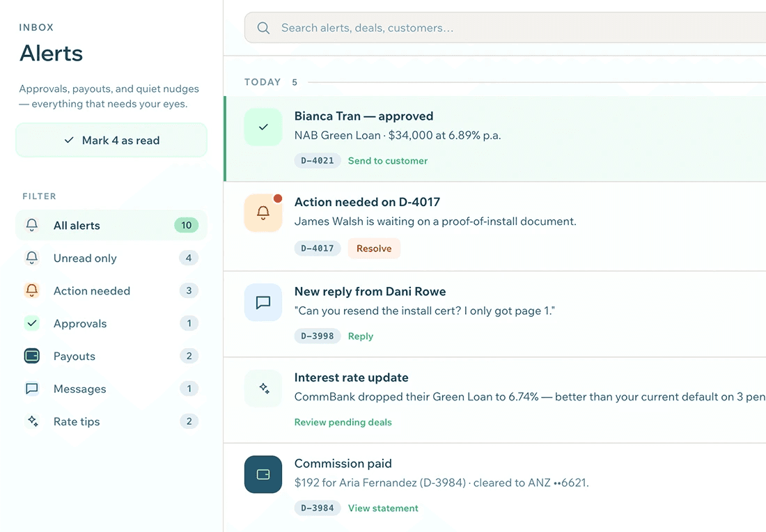The width and height of the screenshot is (766, 532).
Task: Click 'James Walsh is waiting on a proof-of-install' text
Action: (x=435, y=221)
